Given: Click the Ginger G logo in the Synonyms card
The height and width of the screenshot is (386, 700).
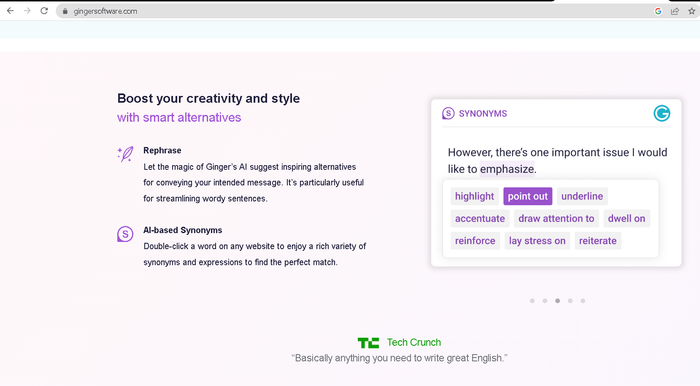Looking at the screenshot, I should pyautogui.click(x=662, y=113).
